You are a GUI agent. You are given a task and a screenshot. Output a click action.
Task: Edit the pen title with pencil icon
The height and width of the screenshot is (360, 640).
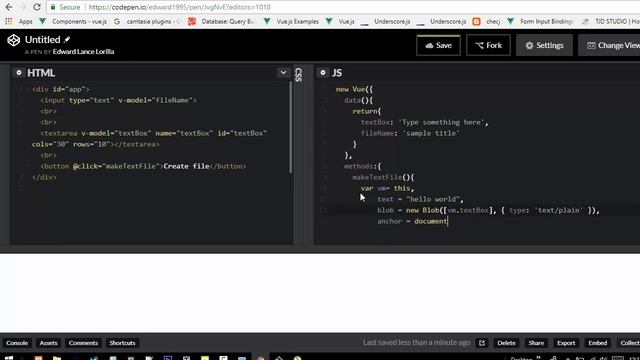(67, 39)
